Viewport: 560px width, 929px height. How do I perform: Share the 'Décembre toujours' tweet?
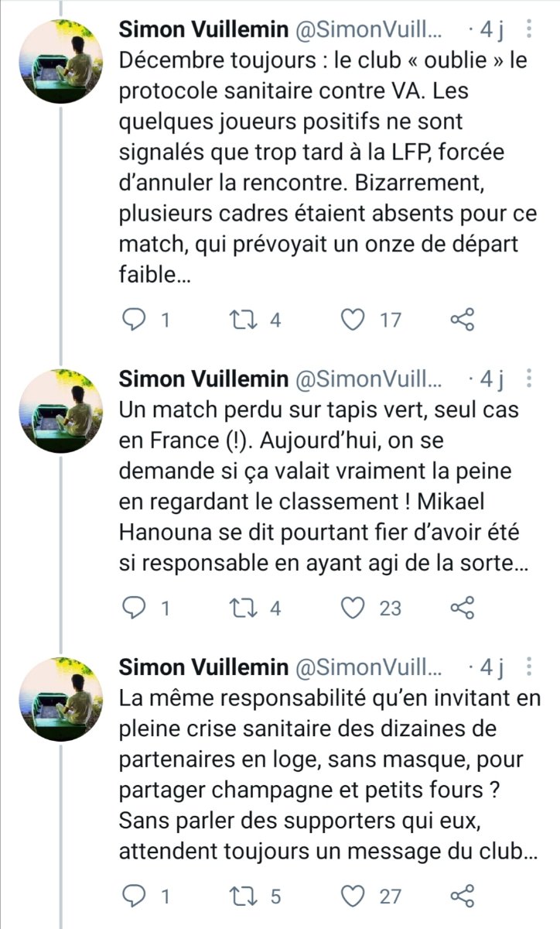(x=462, y=320)
